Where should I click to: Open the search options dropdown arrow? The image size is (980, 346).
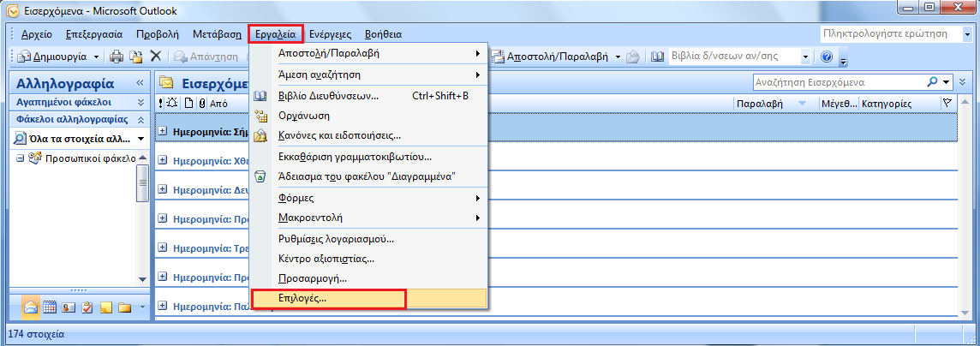pos(946,82)
